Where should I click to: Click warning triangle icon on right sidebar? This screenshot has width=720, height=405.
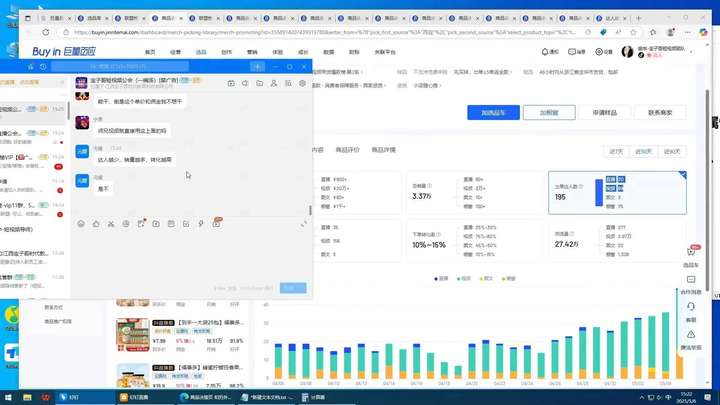coord(691,334)
